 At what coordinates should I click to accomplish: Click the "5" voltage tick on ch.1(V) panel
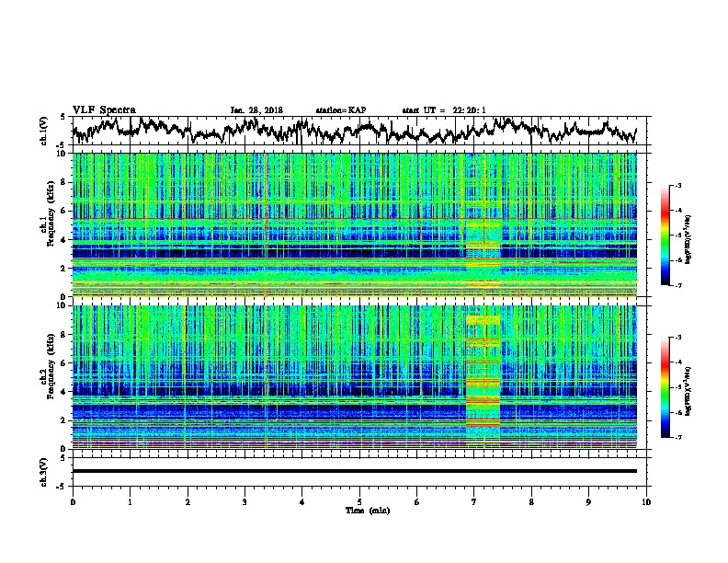tap(63, 118)
